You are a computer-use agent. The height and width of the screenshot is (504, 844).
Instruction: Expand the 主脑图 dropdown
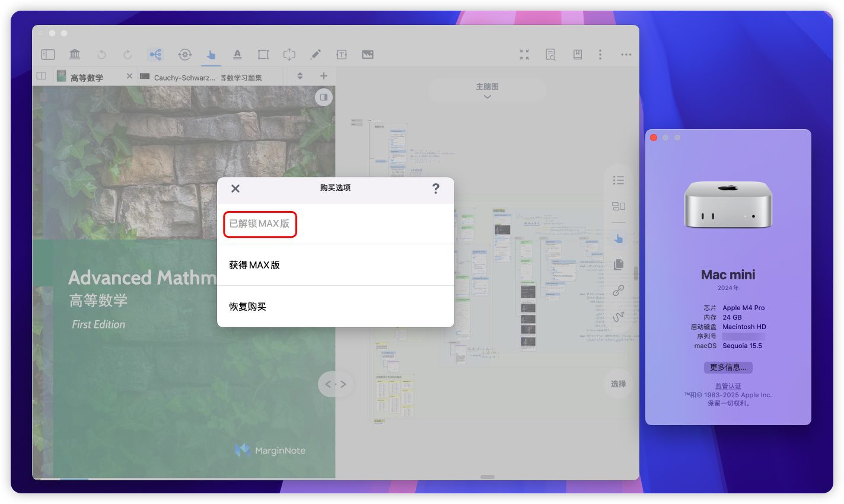tap(487, 91)
